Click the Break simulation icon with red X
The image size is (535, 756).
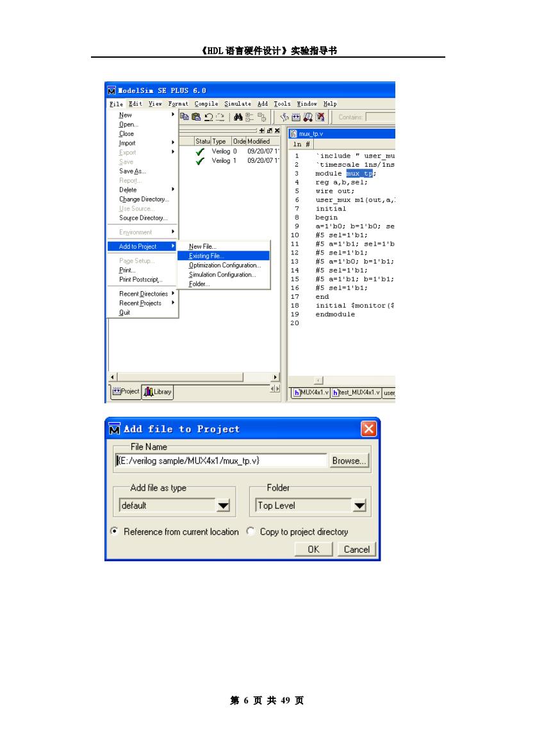[x=320, y=117]
